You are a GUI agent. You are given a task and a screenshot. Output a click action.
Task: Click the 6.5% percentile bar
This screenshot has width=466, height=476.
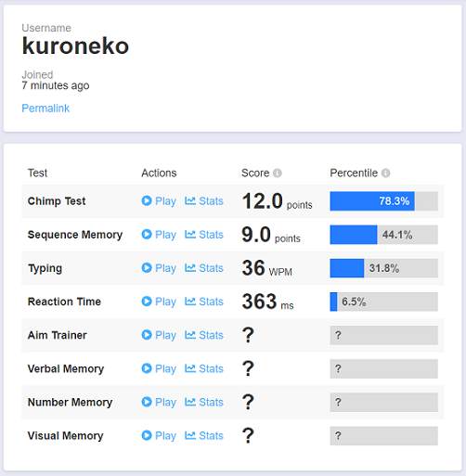coord(383,302)
